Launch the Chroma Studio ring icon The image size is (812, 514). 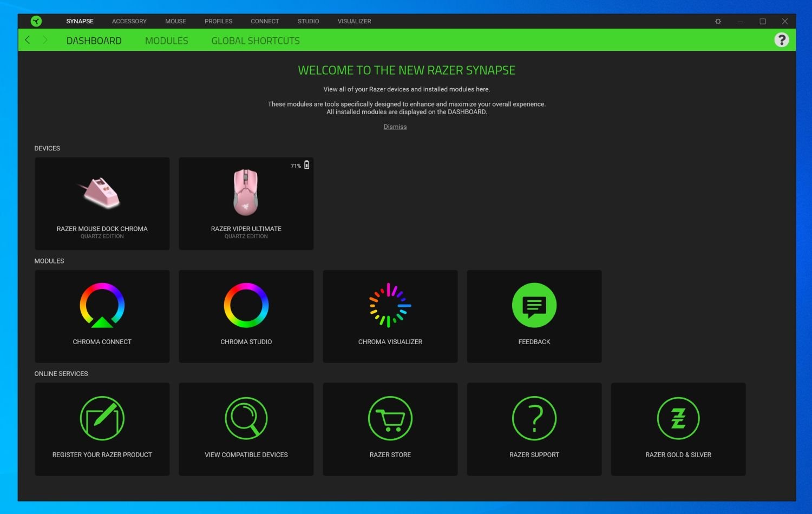pyautogui.click(x=246, y=305)
